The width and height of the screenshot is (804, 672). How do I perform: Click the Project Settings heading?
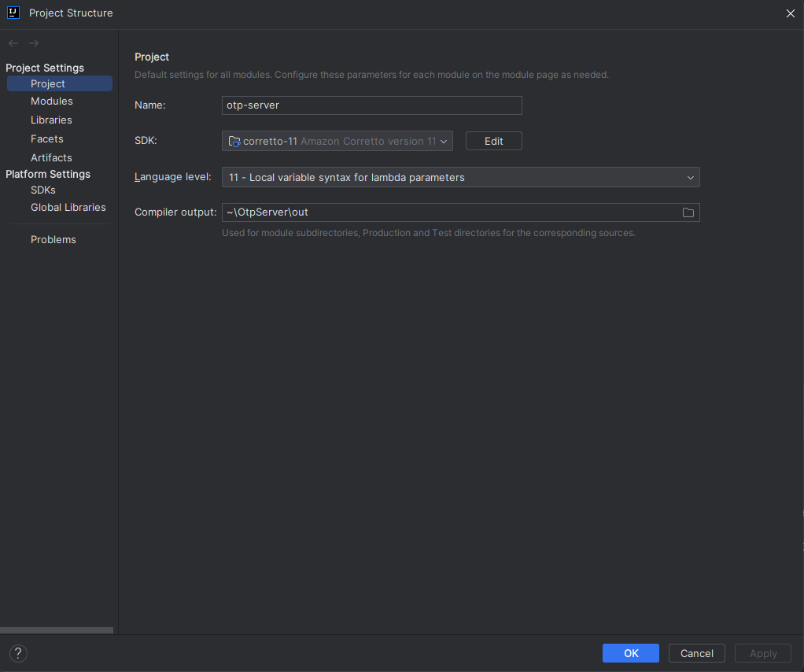point(45,68)
